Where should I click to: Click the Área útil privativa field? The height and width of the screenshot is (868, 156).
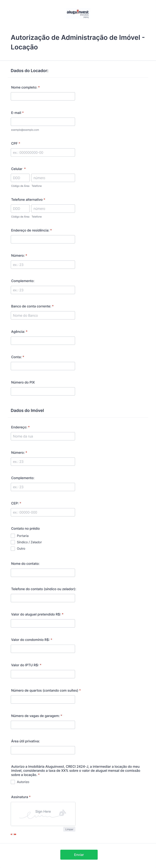click(x=43, y=750)
